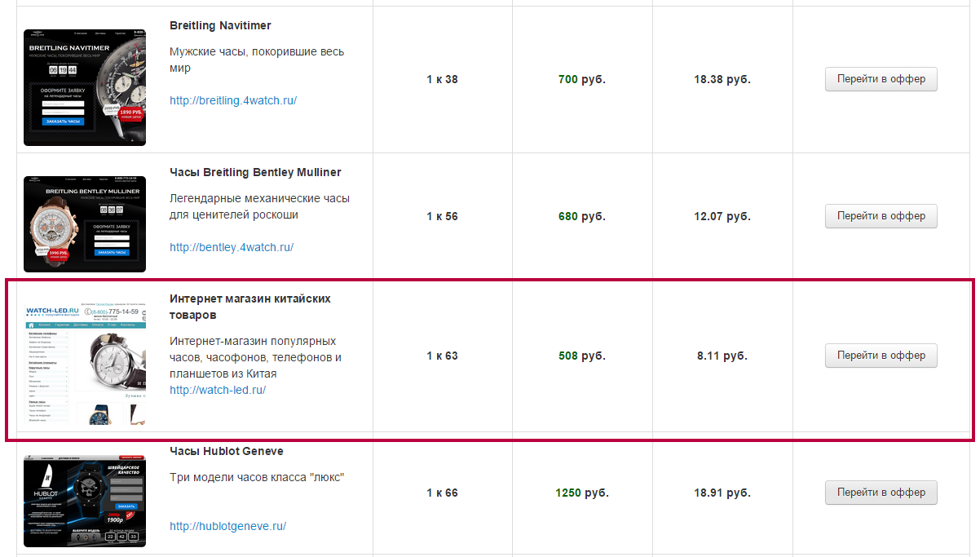Viewport: 980px width, 557px height.
Task: Select the 1250 руб. payout for Hublot
Action: point(581,493)
